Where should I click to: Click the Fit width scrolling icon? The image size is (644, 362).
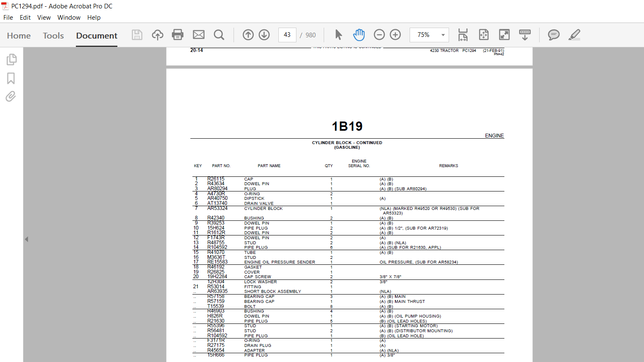[x=463, y=35]
